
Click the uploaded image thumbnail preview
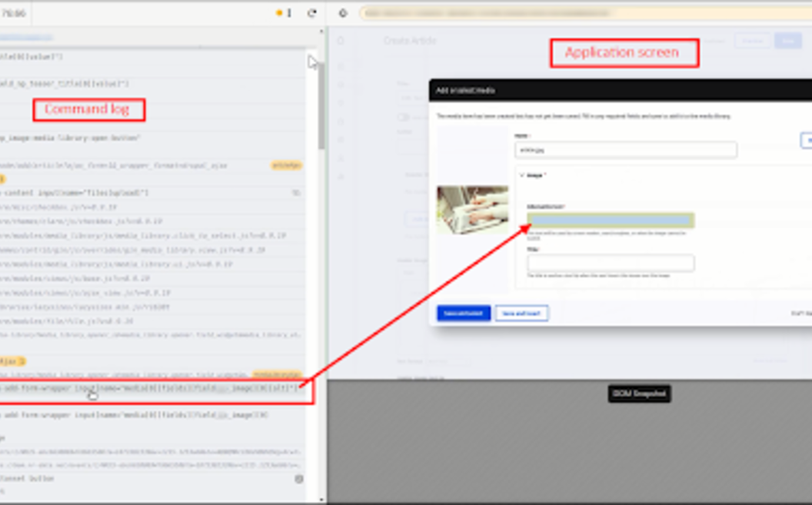click(472, 209)
